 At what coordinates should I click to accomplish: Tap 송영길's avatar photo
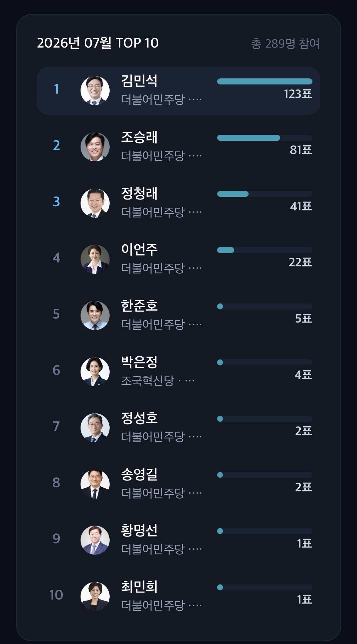coord(95,484)
